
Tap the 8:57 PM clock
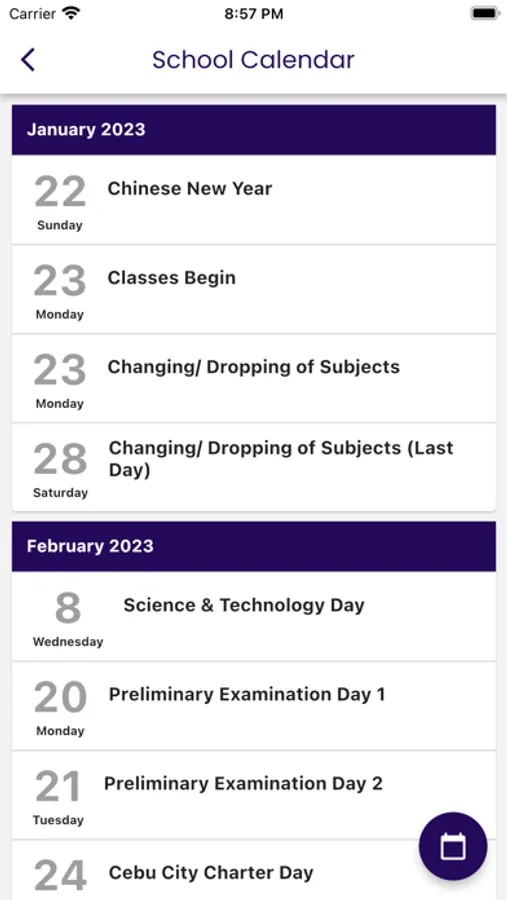coord(253,14)
